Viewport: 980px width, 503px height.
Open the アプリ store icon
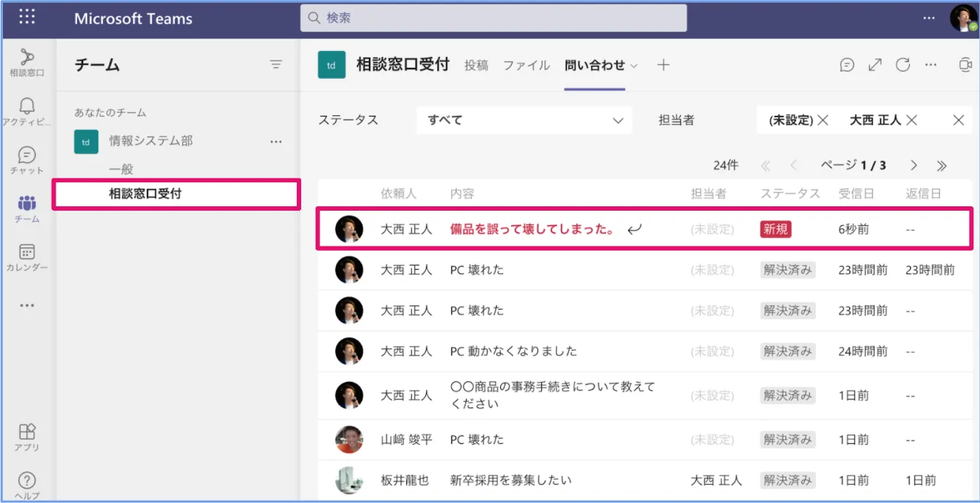pos(27,437)
